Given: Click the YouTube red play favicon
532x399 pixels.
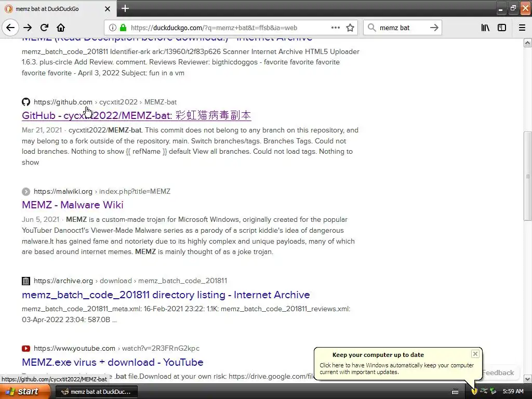Looking at the screenshot, I should click(x=26, y=349).
